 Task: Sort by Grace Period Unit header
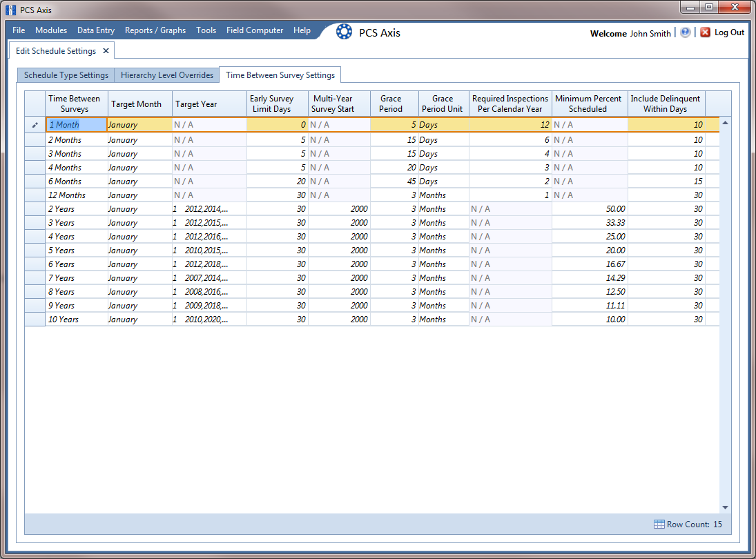coord(443,104)
